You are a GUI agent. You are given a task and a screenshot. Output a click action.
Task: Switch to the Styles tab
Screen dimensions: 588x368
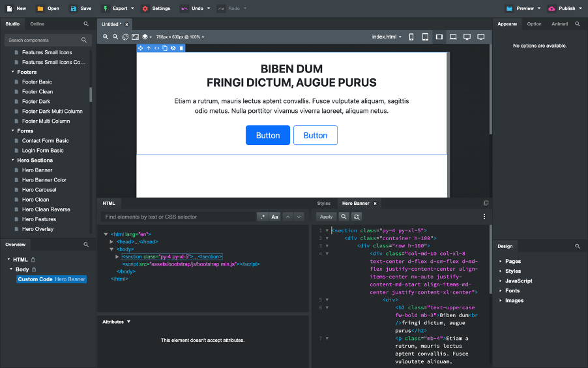coord(323,204)
